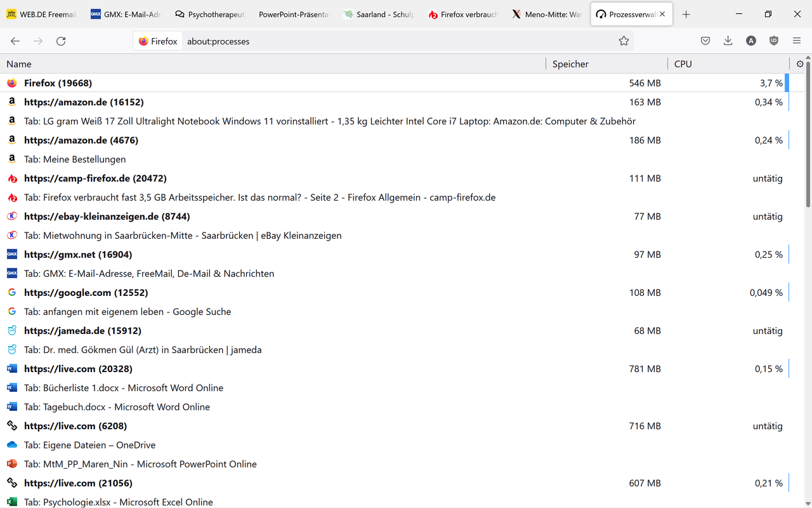Sort processes by the Speicher column
Screen dimensions: 812x508
coord(606,63)
